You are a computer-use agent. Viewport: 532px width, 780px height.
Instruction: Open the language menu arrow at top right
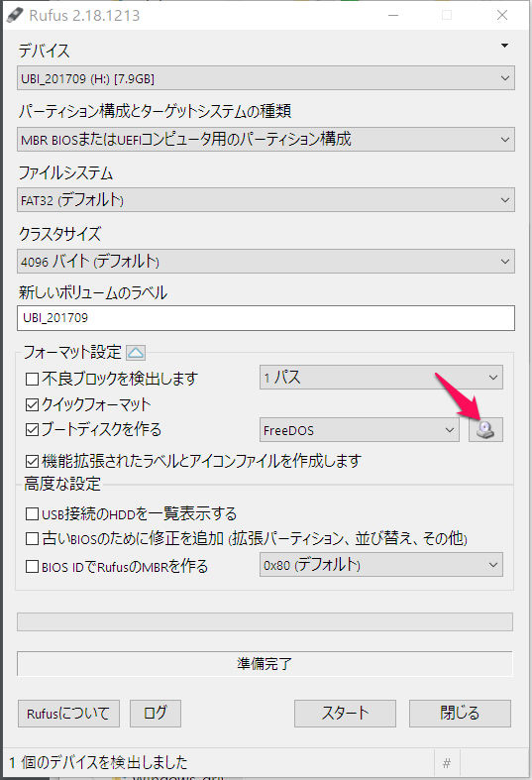pos(504,46)
